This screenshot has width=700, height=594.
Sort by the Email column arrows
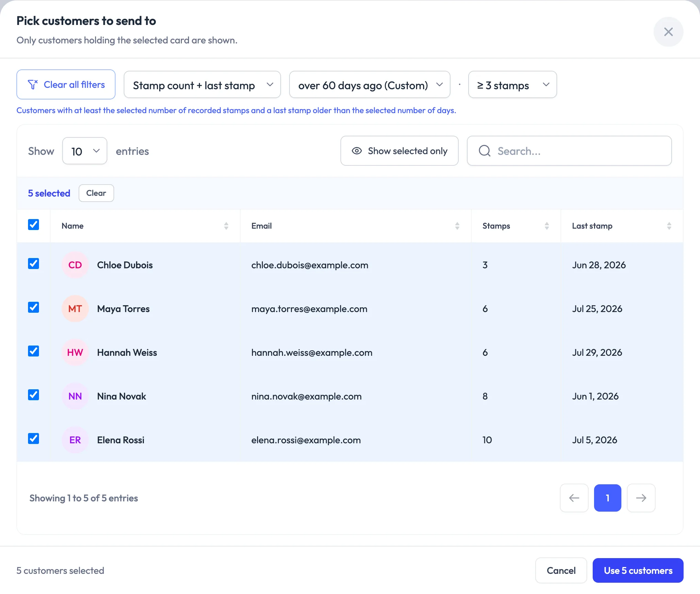click(x=457, y=226)
